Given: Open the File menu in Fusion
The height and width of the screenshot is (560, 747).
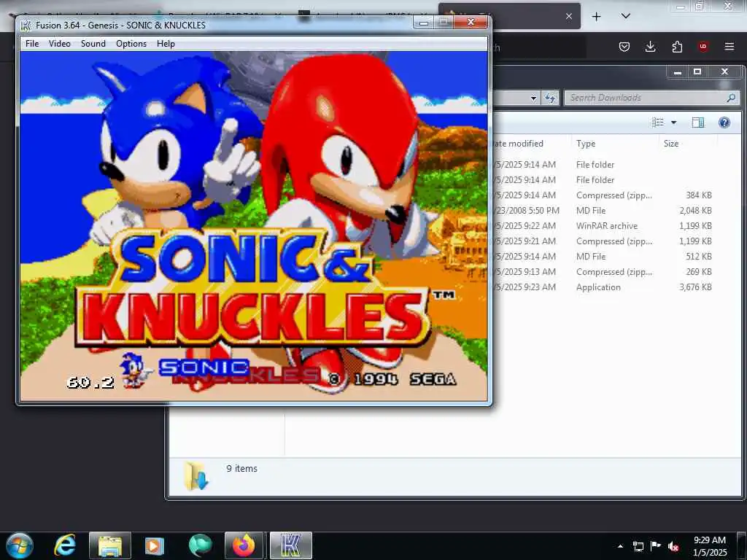Looking at the screenshot, I should [x=32, y=43].
